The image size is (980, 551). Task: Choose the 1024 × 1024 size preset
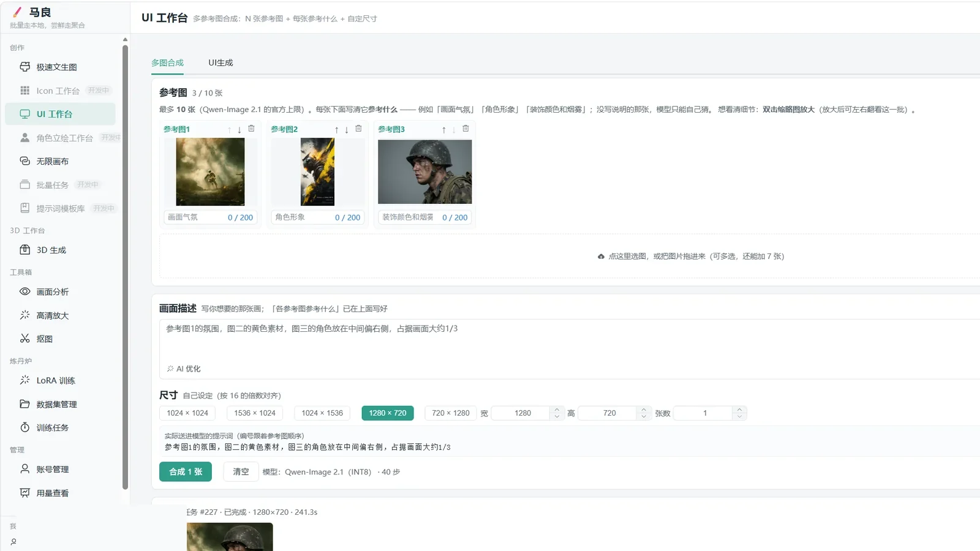(x=187, y=413)
